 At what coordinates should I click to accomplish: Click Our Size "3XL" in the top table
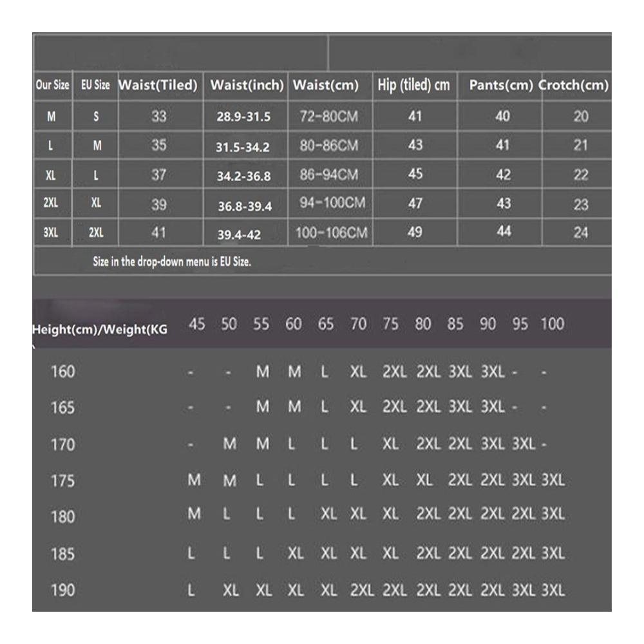click(x=51, y=232)
